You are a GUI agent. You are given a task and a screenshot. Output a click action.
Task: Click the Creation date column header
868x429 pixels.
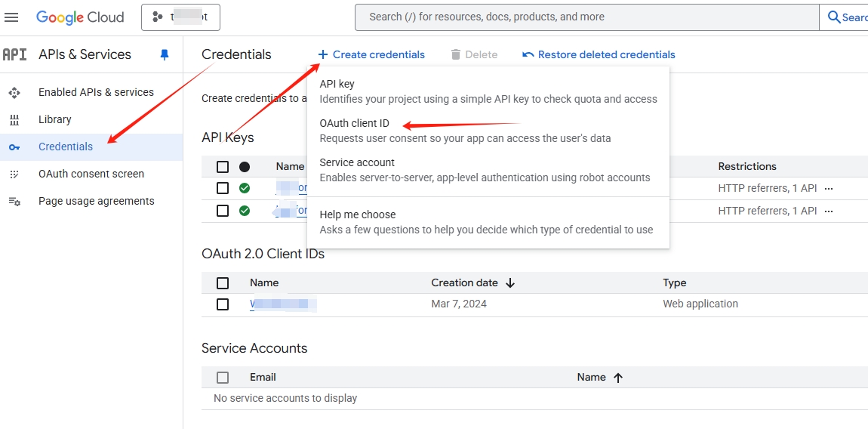464,282
